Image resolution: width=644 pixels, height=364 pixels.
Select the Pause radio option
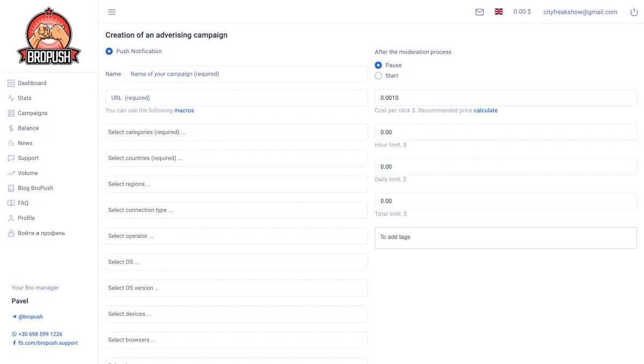tap(378, 65)
